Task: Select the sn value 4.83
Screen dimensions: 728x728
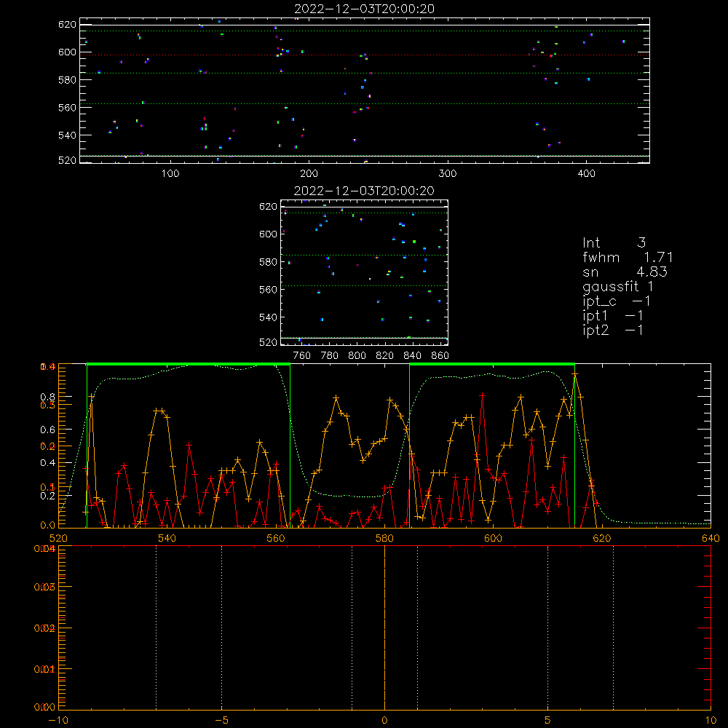Action: pos(652,272)
